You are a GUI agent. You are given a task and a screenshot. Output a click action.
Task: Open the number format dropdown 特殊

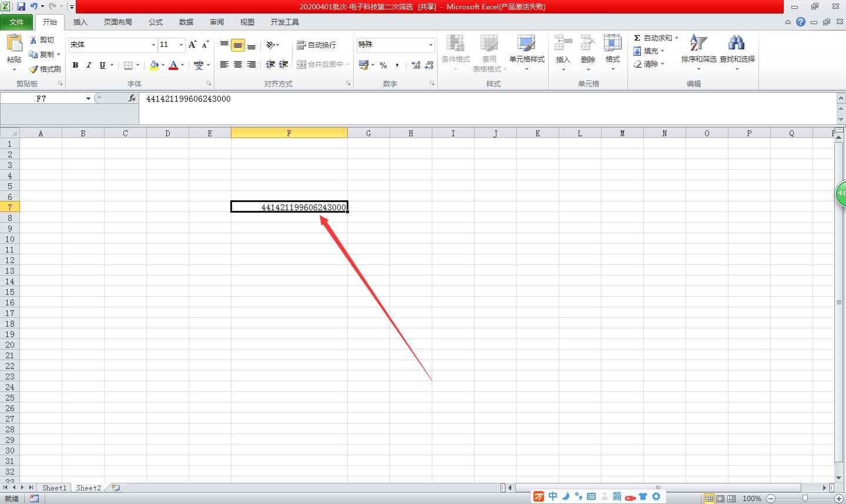(x=431, y=45)
